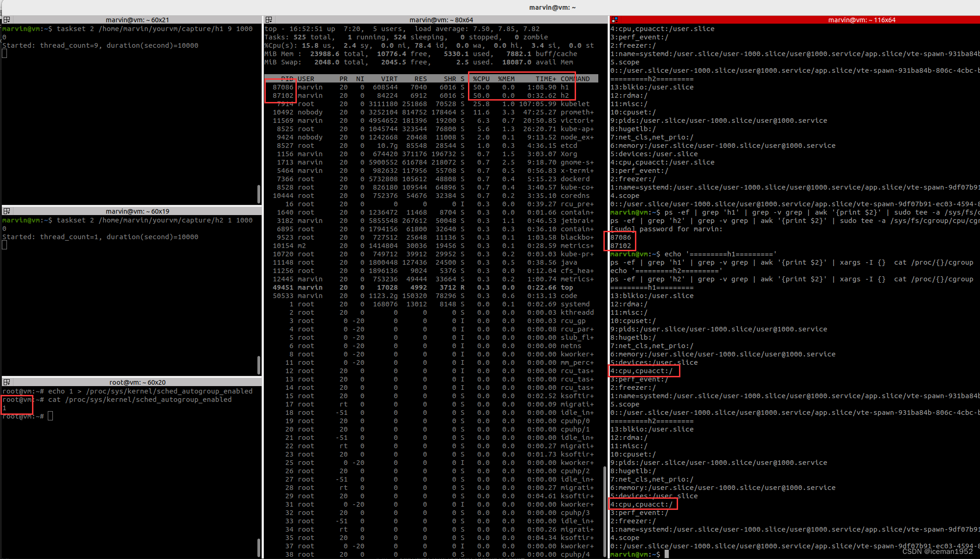Click the h2 command name in top
The width and height of the screenshot is (980, 559).
point(564,95)
